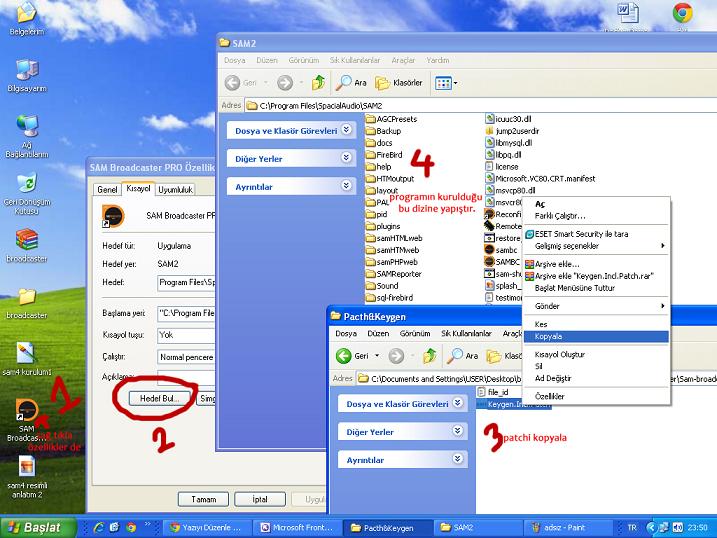The width and height of the screenshot is (717, 538).
Task: Choose Özellikler in the context menu
Action: click(597, 396)
